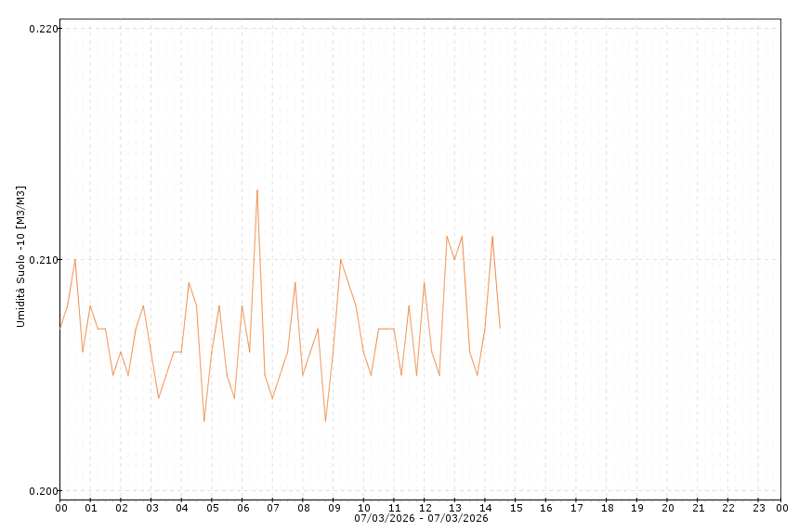The width and height of the screenshot is (799, 532).
Task: Select the hour 01 x-axis label
Action: (91, 508)
